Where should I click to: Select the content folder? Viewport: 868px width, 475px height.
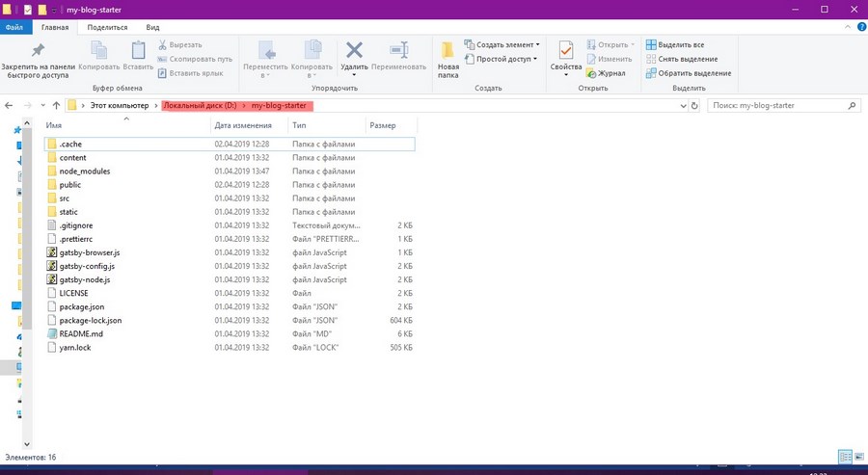(x=230, y=158)
